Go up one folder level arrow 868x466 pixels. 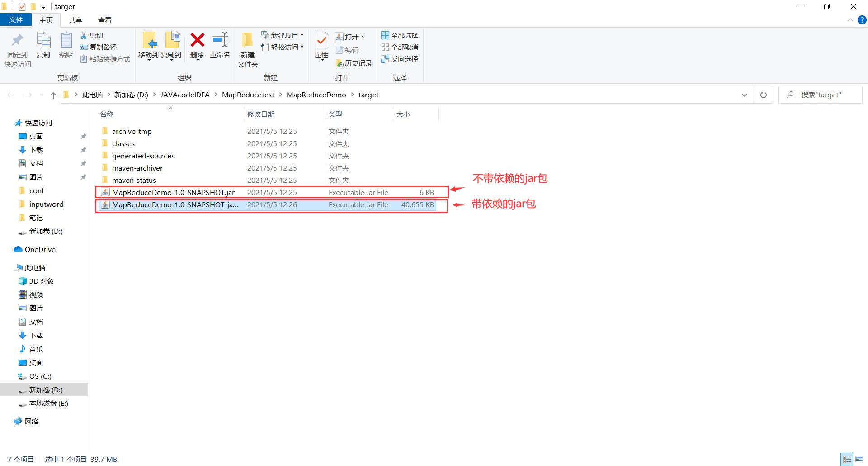(x=53, y=95)
